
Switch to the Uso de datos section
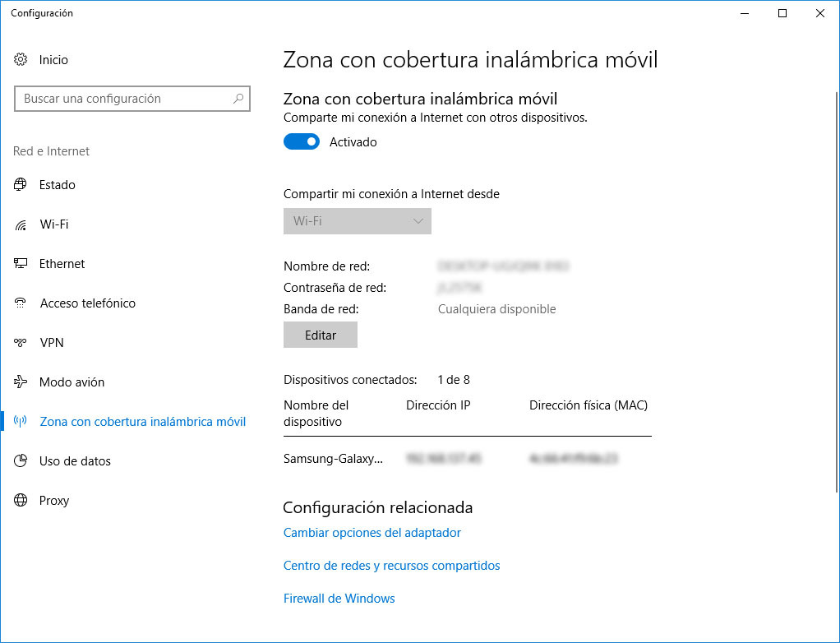pos(76,460)
